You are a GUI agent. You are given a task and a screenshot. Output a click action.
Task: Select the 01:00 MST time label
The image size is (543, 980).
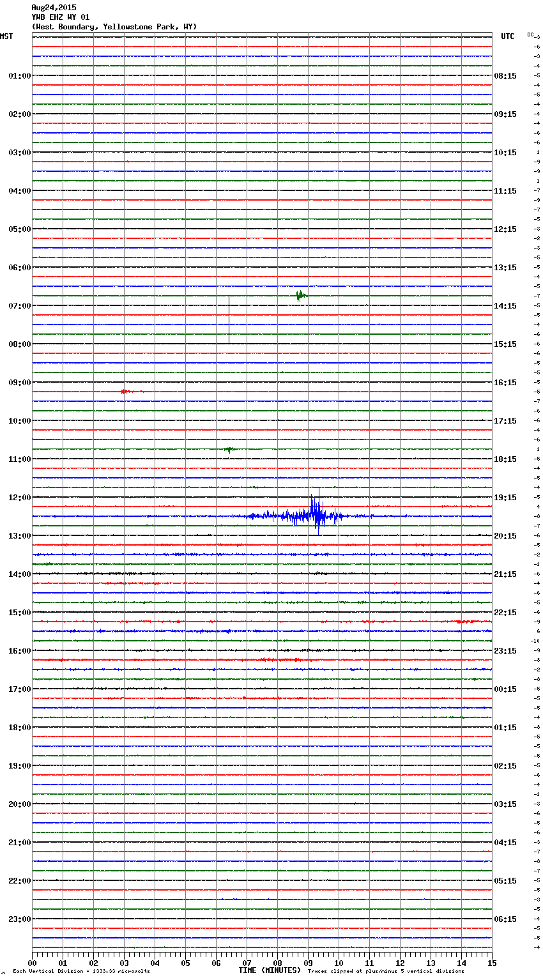pos(19,75)
